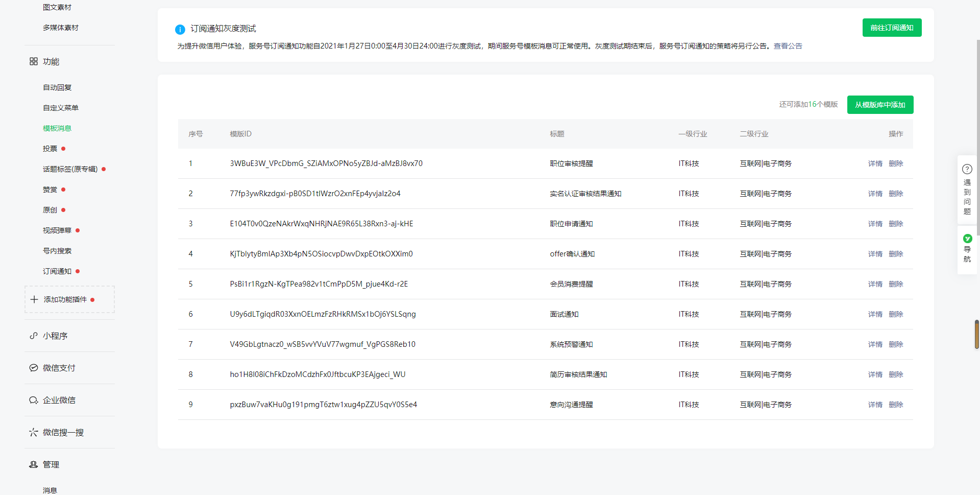Viewport: 980px width, 495px height.
Task: Click 添加功能插件 button
Action: point(69,299)
